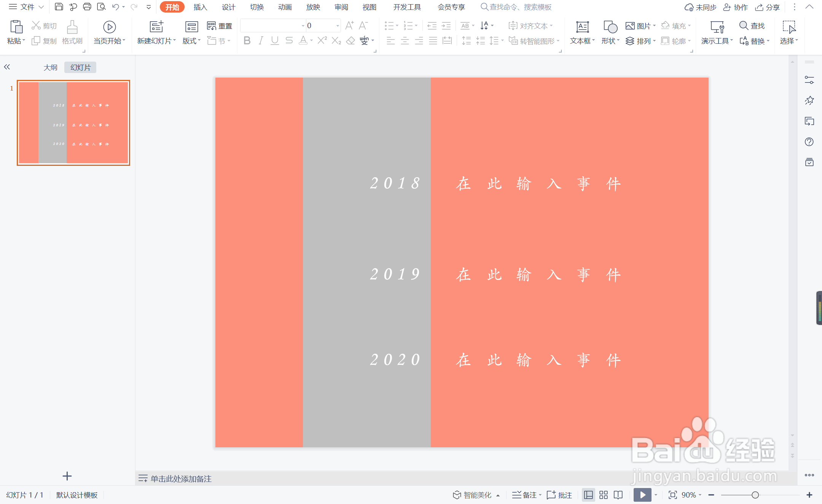
Task: Select slide 1 thumbnail in panel
Action: click(x=73, y=122)
